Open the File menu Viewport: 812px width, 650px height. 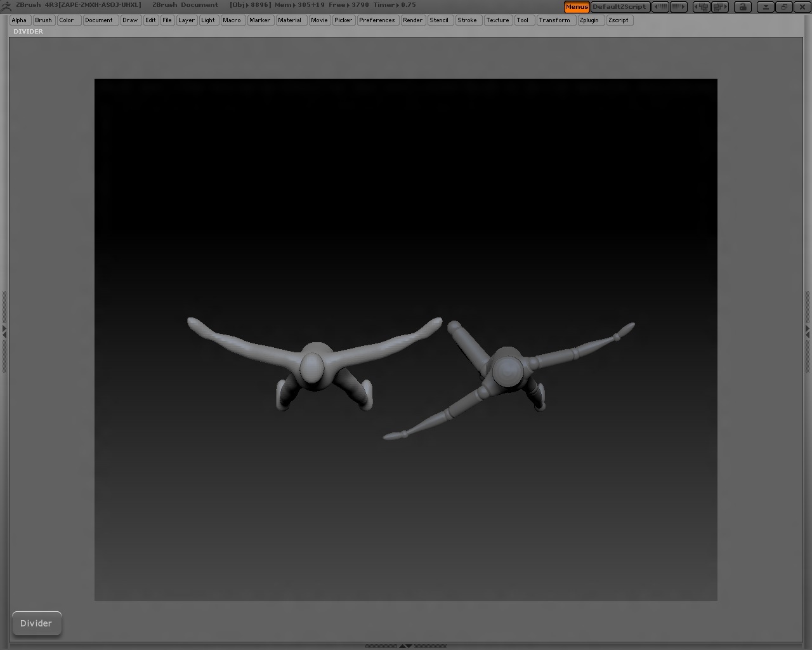click(167, 20)
